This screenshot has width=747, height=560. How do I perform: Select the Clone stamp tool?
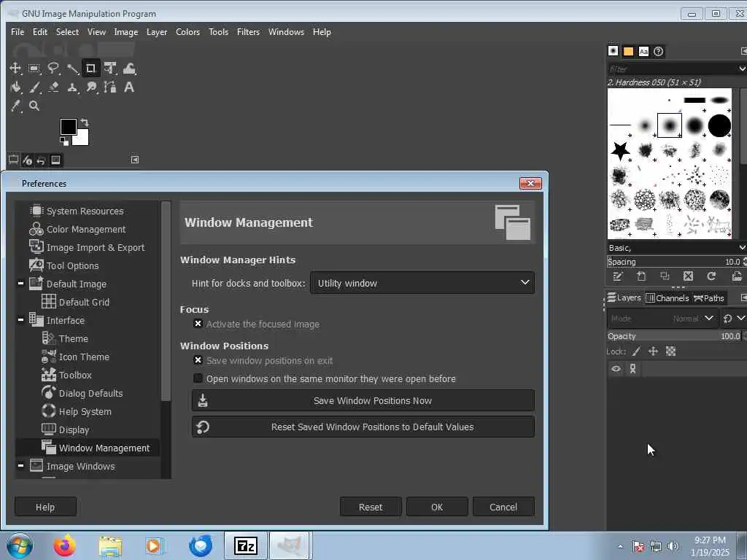(x=72, y=87)
